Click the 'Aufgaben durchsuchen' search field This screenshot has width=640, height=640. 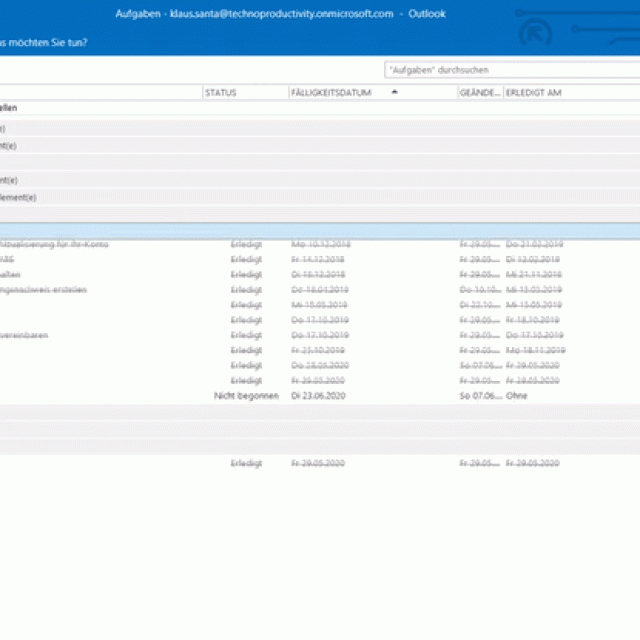click(512, 70)
